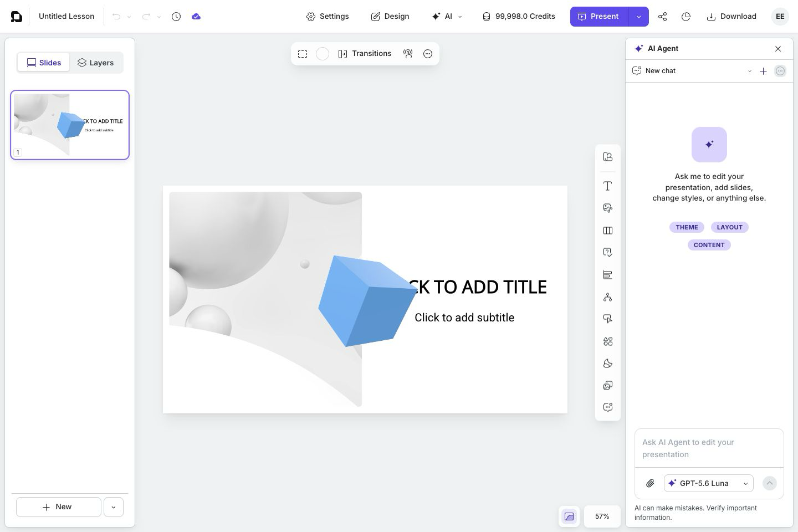The height and width of the screenshot is (532, 798).
Task: Open Settings in the top bar
Action: point(328,17)
